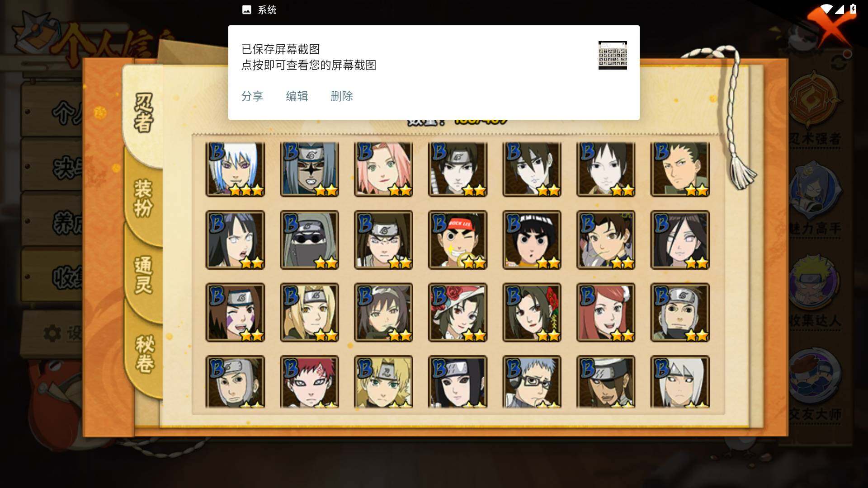Open the 交友大师 achievement badge
Viewport: 868px width, 488px height.
click(815, 384)
